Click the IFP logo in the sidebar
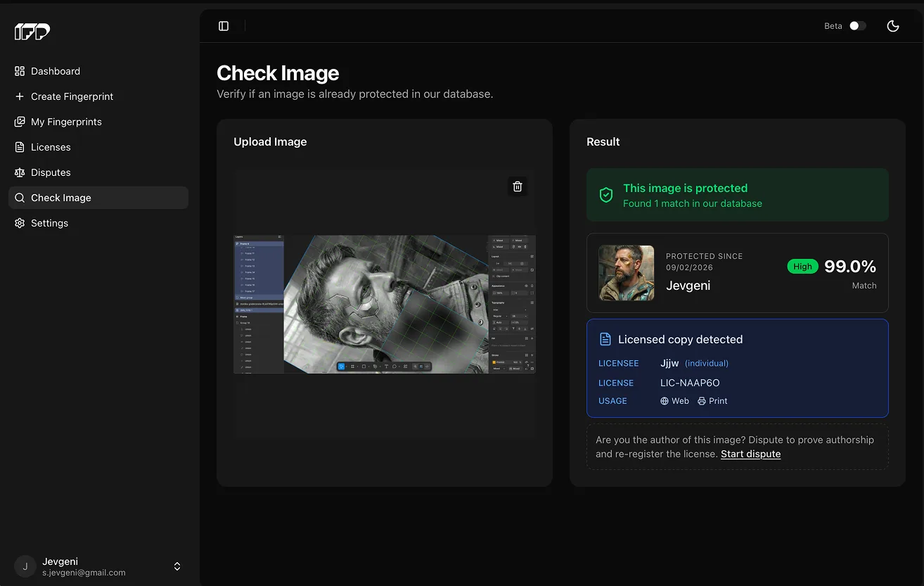The height and width of the screenshot is (586, 924). coord(32,32)
